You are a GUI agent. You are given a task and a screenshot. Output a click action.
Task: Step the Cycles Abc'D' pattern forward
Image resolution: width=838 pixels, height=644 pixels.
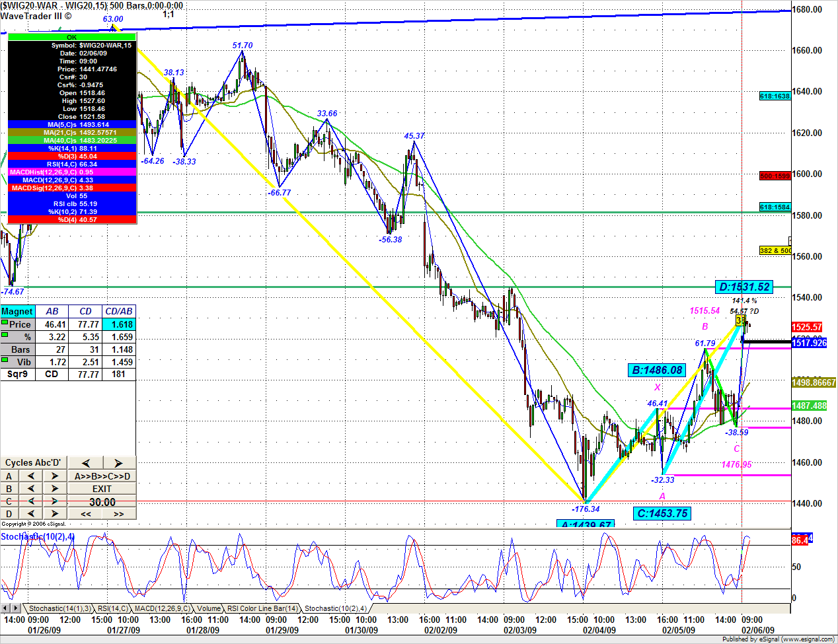coord(118,463)
